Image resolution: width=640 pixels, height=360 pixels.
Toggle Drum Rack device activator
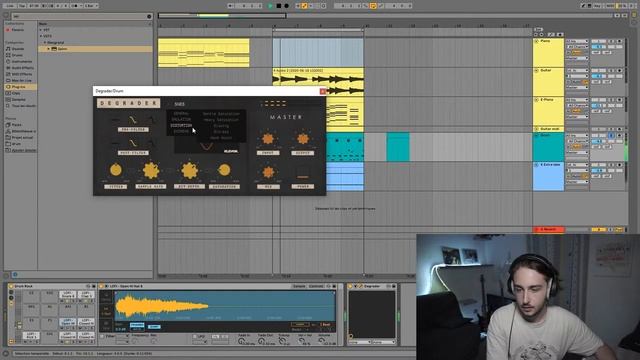11,287
